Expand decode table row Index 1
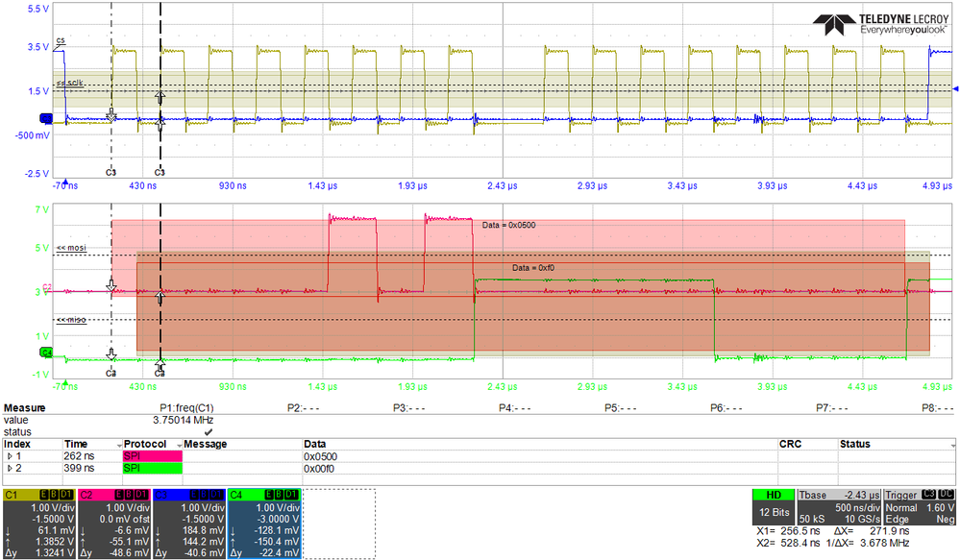 tap(10, 455)
